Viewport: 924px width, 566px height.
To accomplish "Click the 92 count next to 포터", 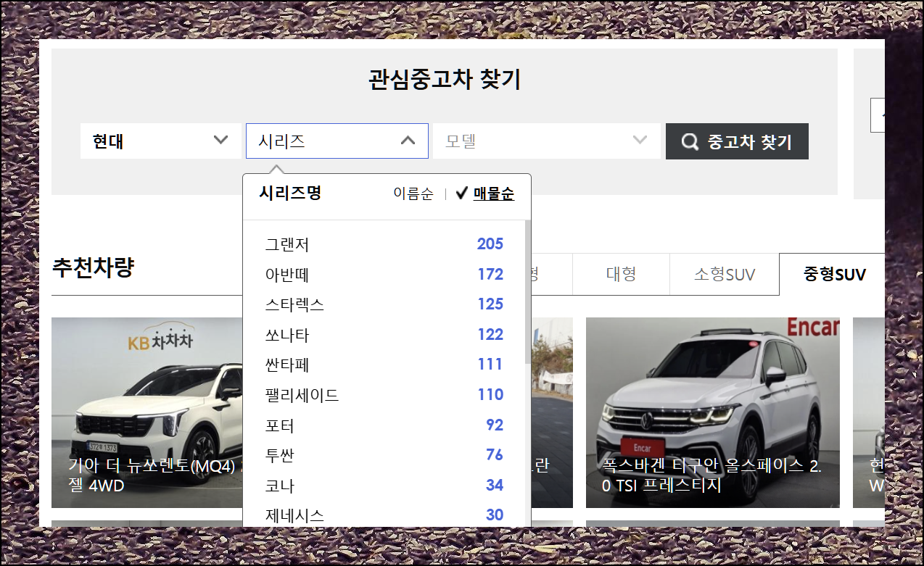I will coord(495,425).
